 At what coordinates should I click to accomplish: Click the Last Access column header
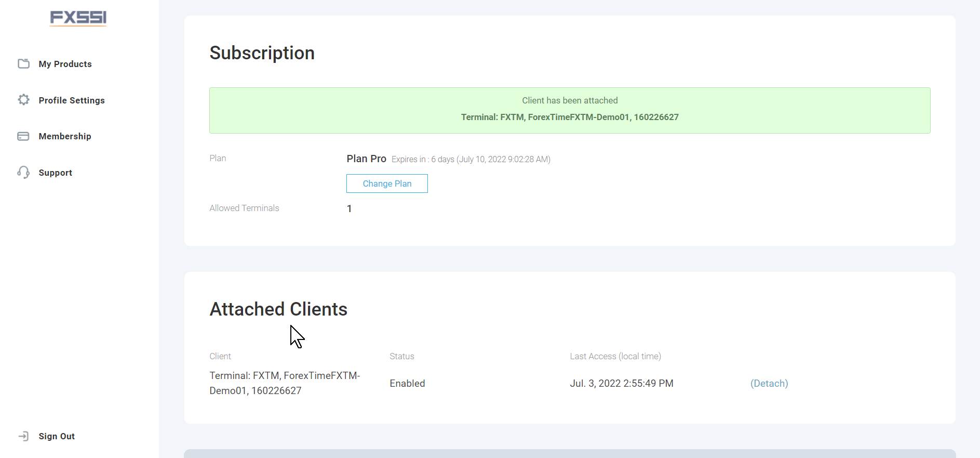[x=615, y=356]
